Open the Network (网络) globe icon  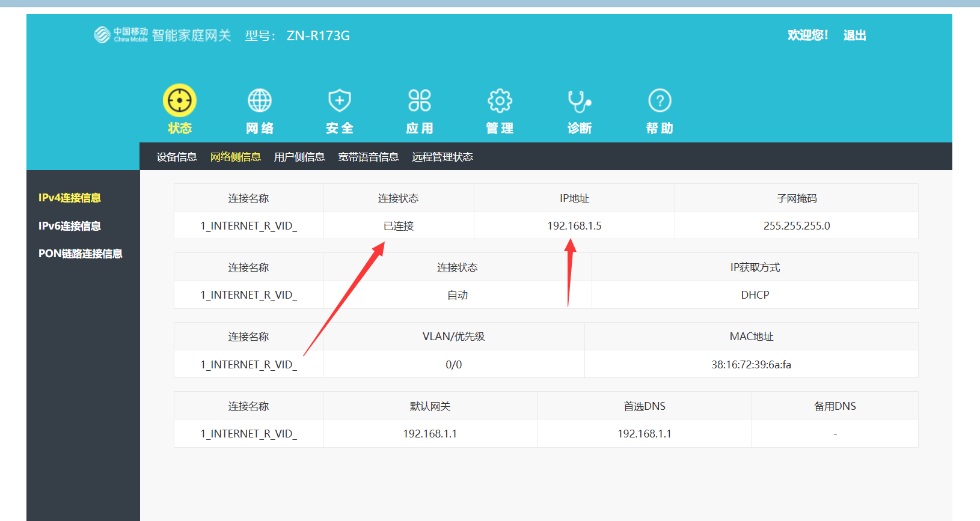[x=260, y=100]
